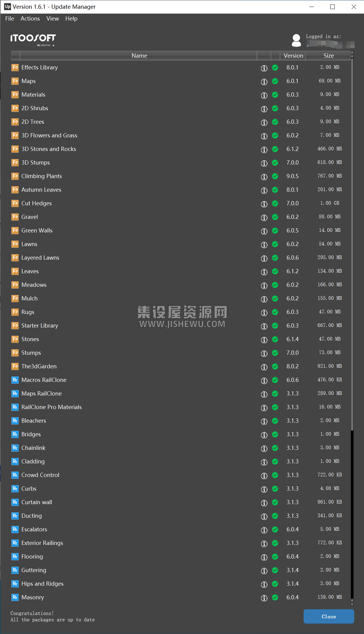Viewport: 364px width, 634px height.
Task: View info for The3dGarden
Action: [x=264, y=367]
